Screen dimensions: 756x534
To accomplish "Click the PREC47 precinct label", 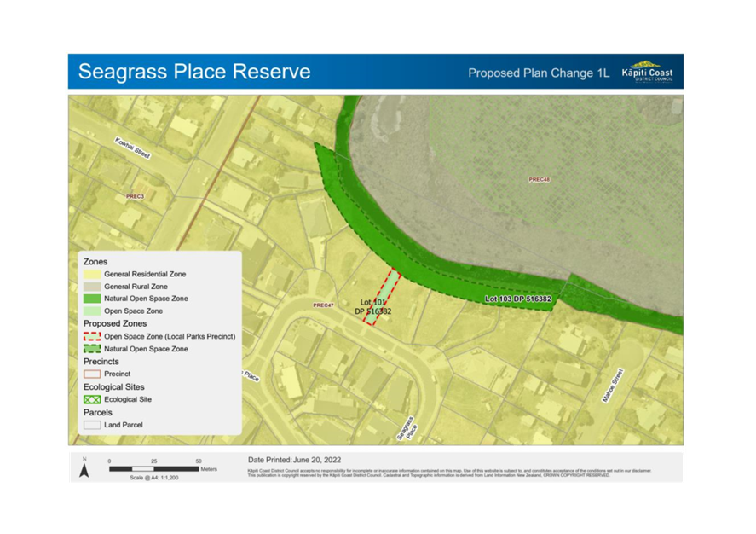I will 323,305.
